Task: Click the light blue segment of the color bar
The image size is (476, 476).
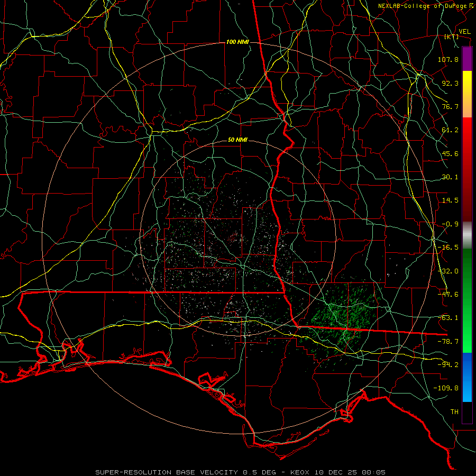Action: click(467, 377)
